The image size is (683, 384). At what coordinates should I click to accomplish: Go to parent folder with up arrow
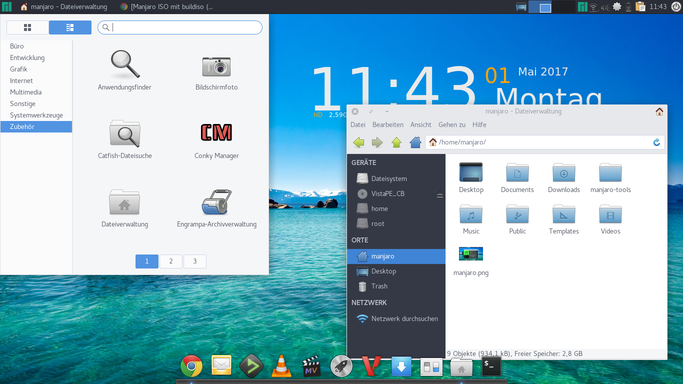396,142
